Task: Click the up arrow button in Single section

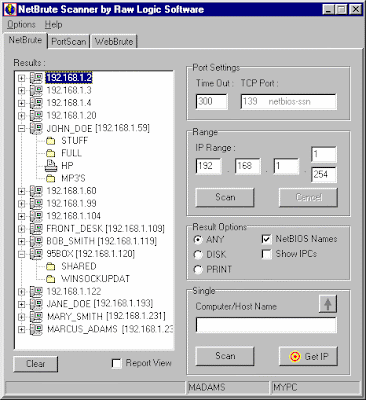Action: pos(328,304)
